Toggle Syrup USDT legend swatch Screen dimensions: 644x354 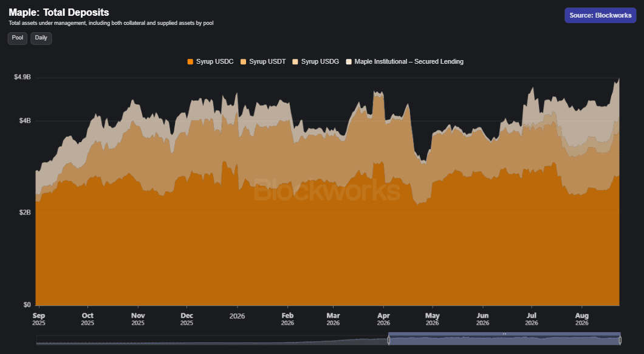pos(243,61)
